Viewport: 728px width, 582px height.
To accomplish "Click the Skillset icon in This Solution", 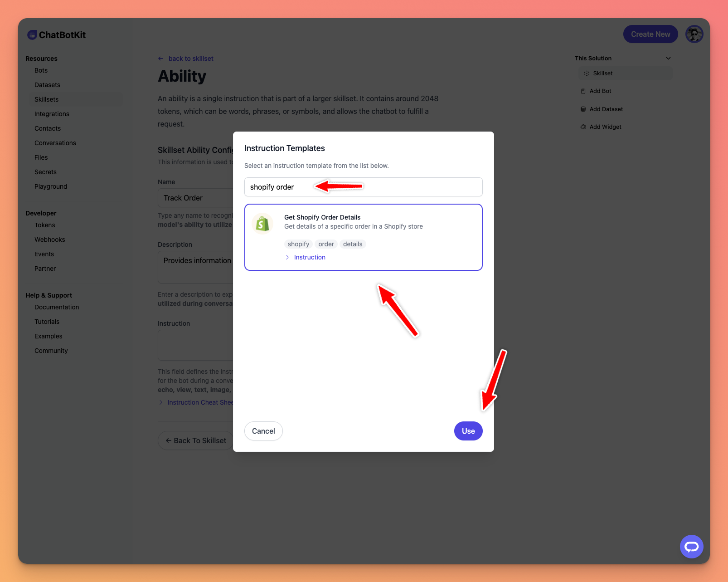I will (587, 73).
